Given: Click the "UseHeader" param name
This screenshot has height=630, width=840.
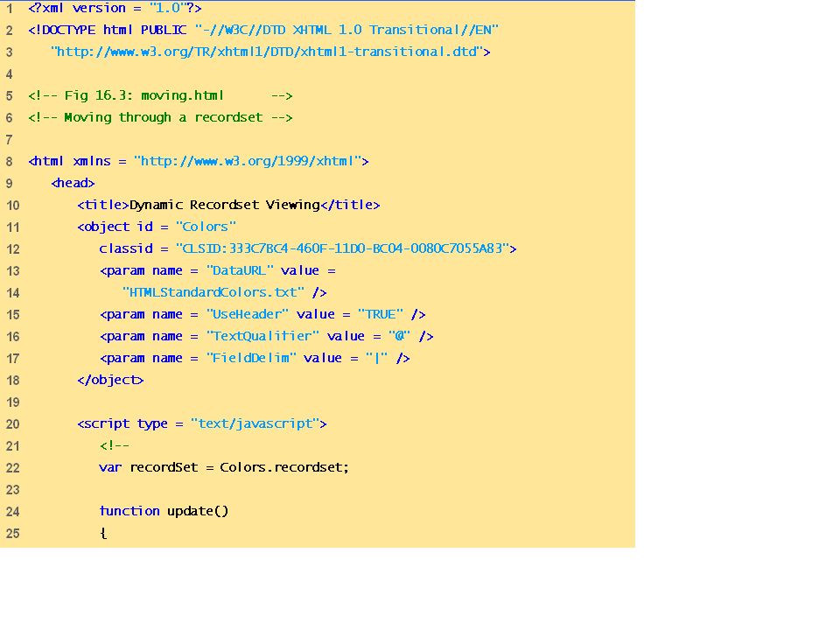Looking at the screenshot, I should [x=248, y=314].
